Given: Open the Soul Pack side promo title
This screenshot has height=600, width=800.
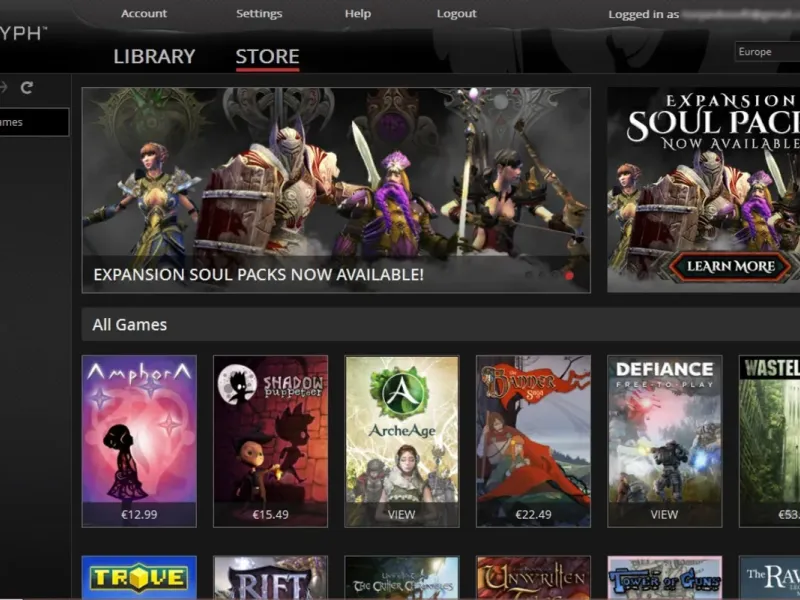Looking at the screenshot, I should coord(713,122).
